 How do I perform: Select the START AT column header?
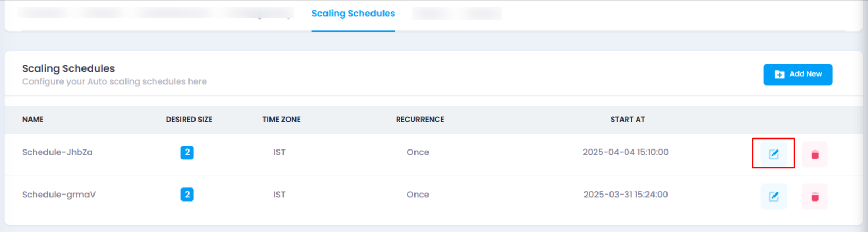click(x=627, y=120)
